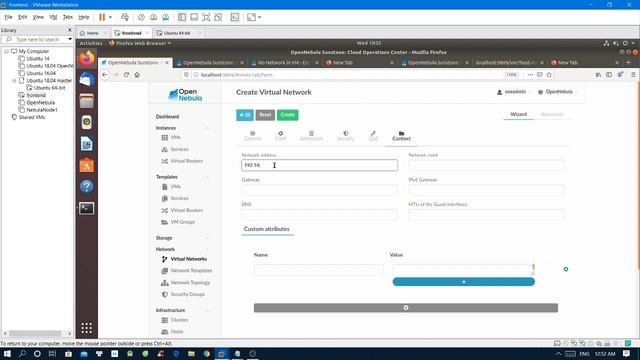Open VMware console view icon
Screen dimensions: 640x360
(x=235, y=17)
